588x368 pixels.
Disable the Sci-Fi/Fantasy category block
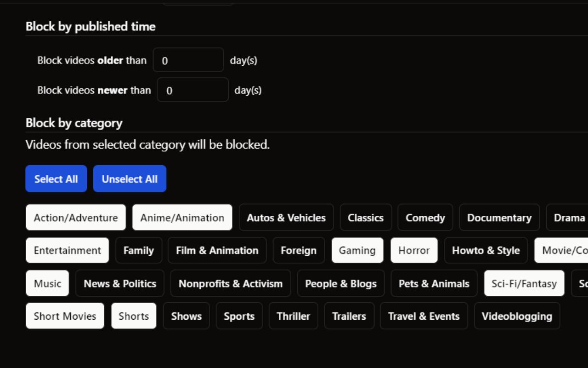524,283
